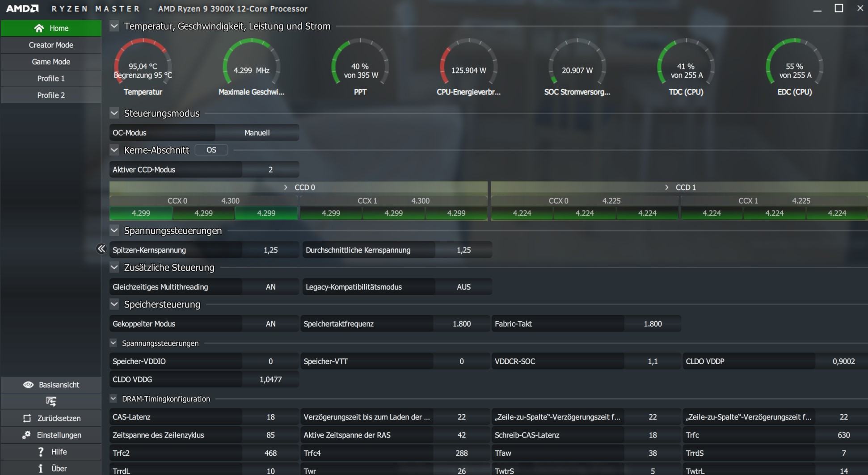Click the import/export icon below Basisansicht
Image resolution: width=868 pixels, height=475 pixels.
[x=51, y=401]
